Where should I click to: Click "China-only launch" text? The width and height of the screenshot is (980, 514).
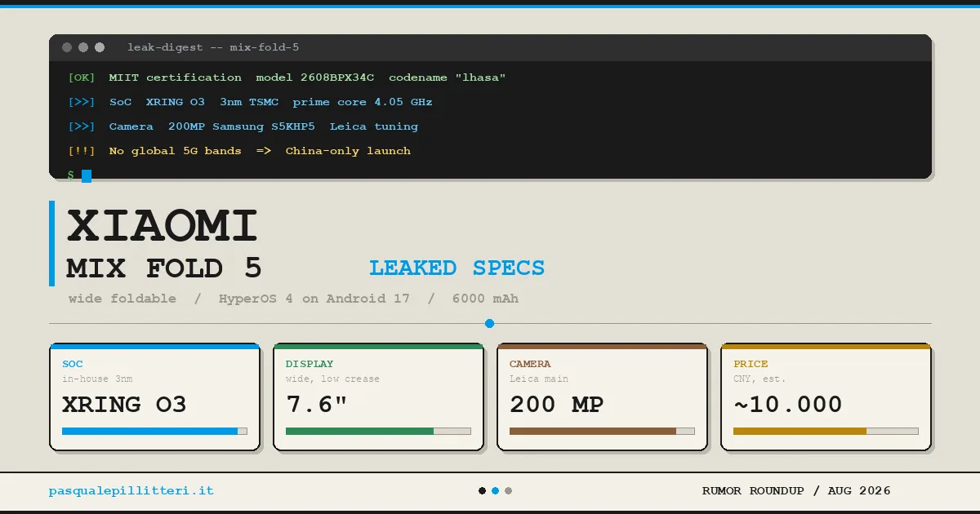coord(348,151)
